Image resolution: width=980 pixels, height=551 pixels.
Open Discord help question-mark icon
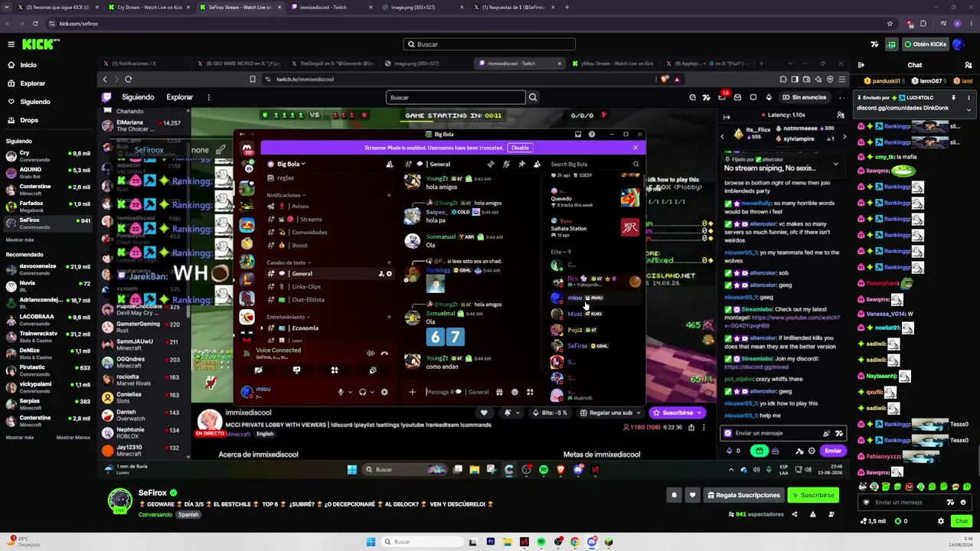click(x=592, y=135)
